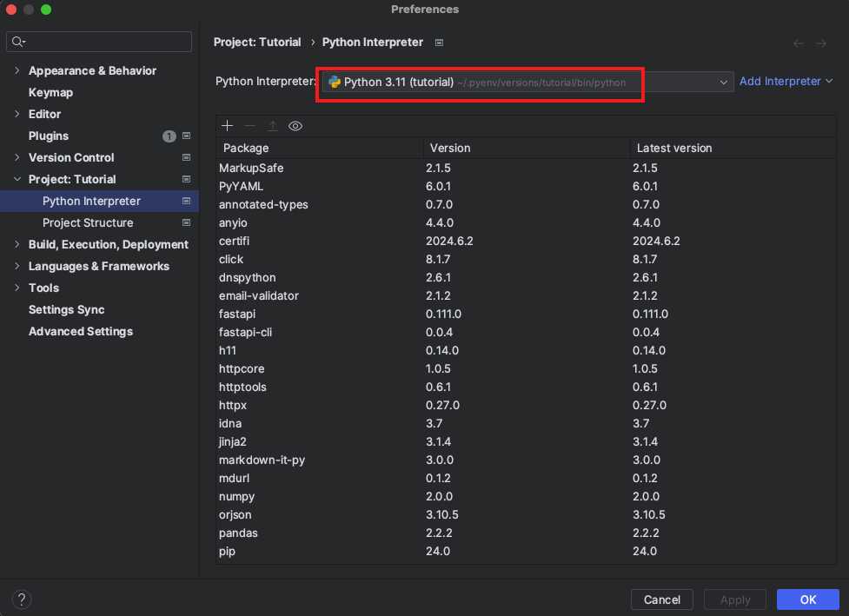Click project icon on Python Interpreter sidebar row
This screenshot has width=849, height=616.
(186, 201)
